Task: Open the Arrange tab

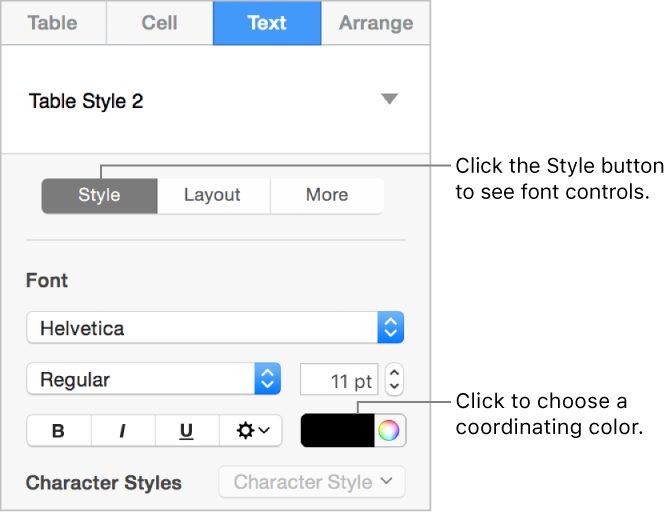Action: point(376,23)
